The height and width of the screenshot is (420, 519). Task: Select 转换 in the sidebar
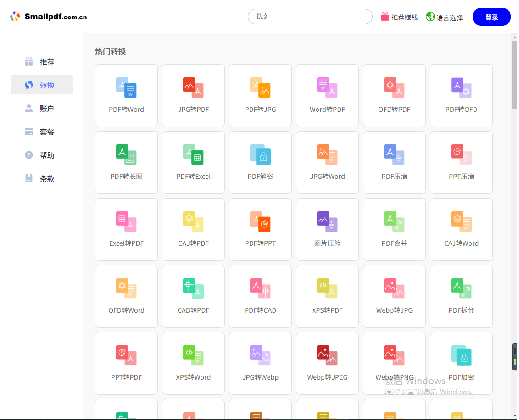(x=41, y=85)
